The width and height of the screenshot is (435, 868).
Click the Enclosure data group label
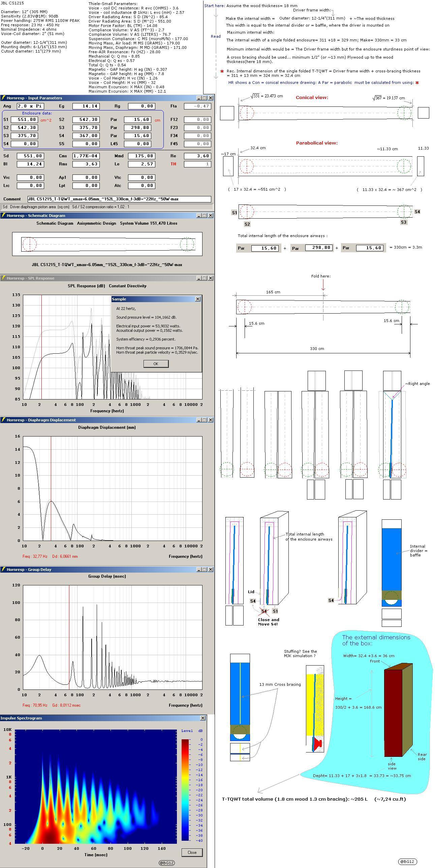coord(37,113)
